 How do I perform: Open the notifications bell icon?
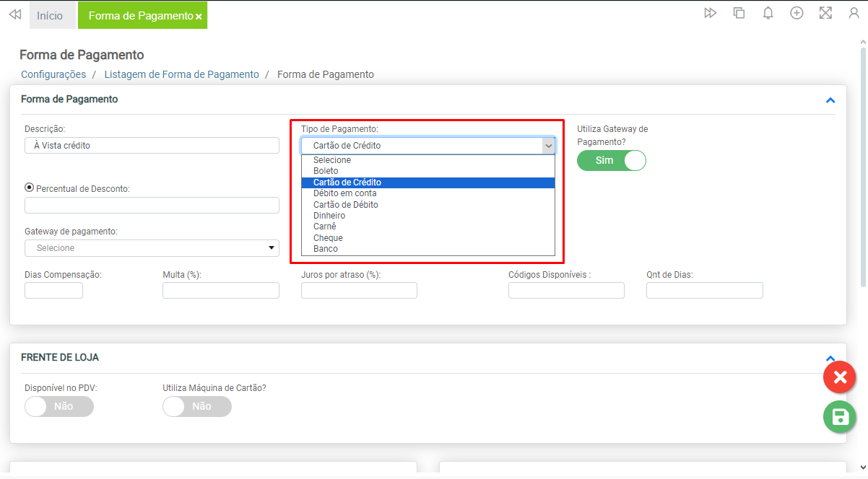coord(768,13)
